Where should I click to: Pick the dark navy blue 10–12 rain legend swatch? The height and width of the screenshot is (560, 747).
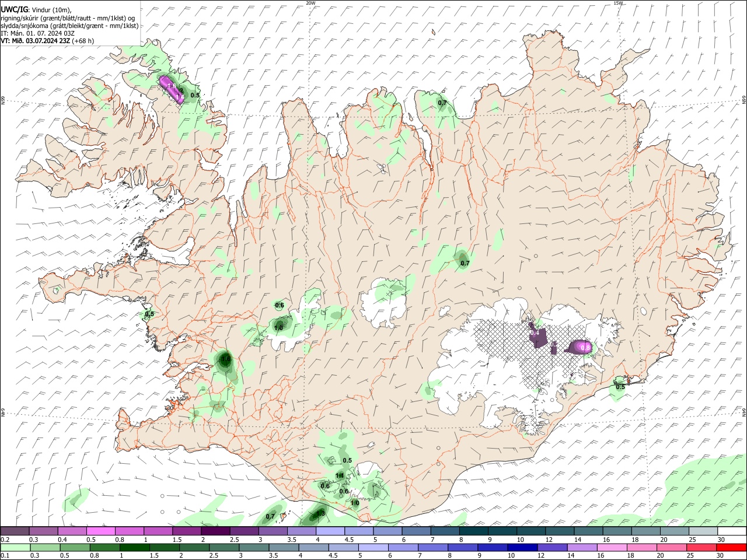pyautogui.click(x=522, y=547)
